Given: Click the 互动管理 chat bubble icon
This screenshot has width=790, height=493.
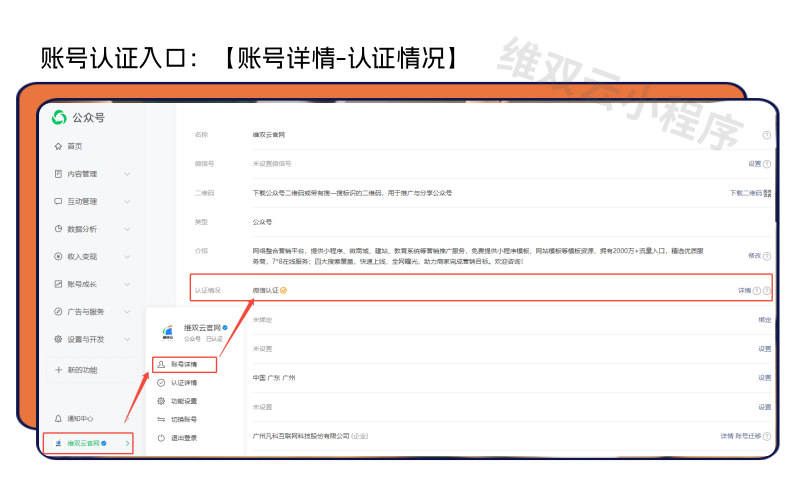Looking at the screenshot, I should point(58,201).
